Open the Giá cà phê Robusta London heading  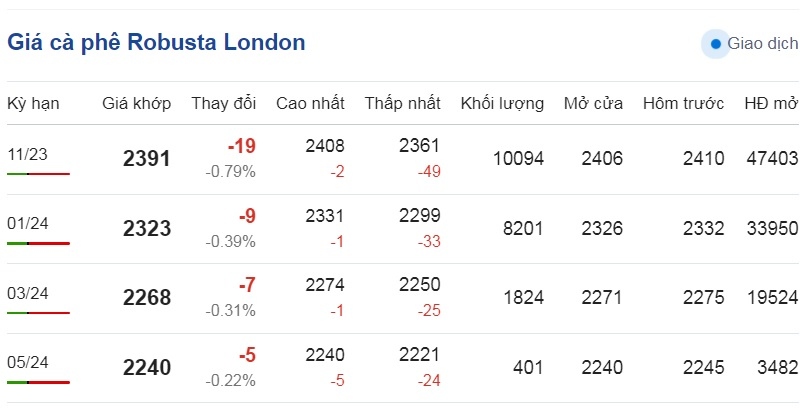pos(156,42)
